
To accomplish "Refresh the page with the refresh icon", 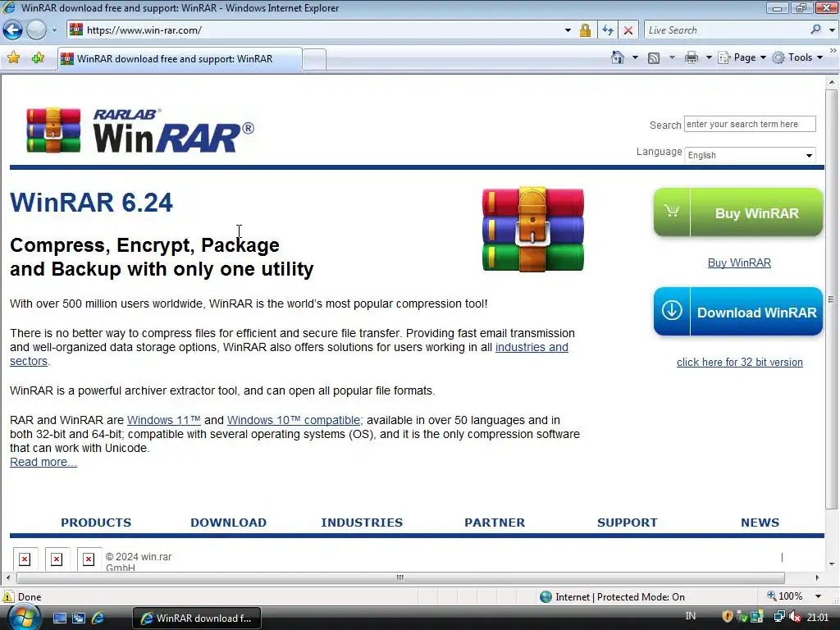I will [608, 30].
